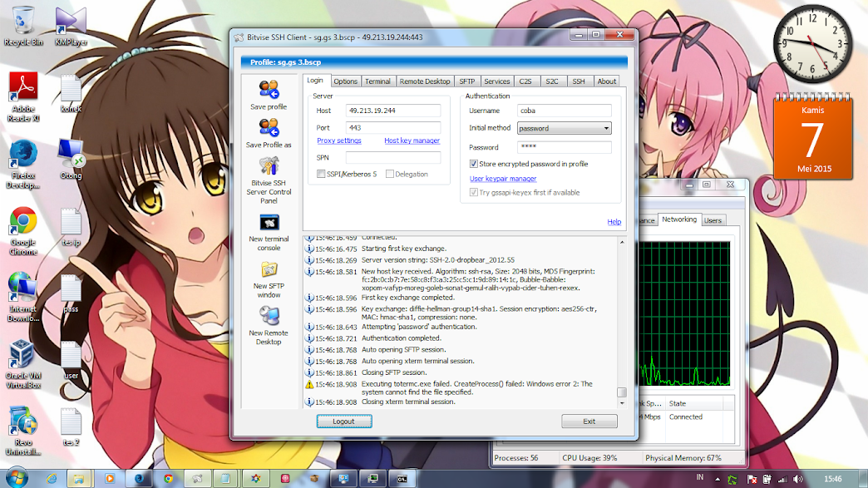868x488 pixels.
Task: Click the Kamis 7 Mei calendar gadget
Action: 812,136
